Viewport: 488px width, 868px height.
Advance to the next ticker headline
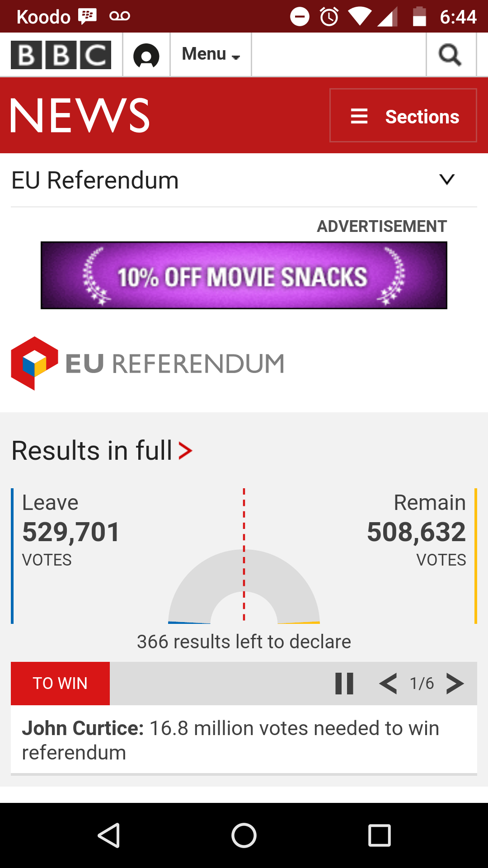click(455, 683)
